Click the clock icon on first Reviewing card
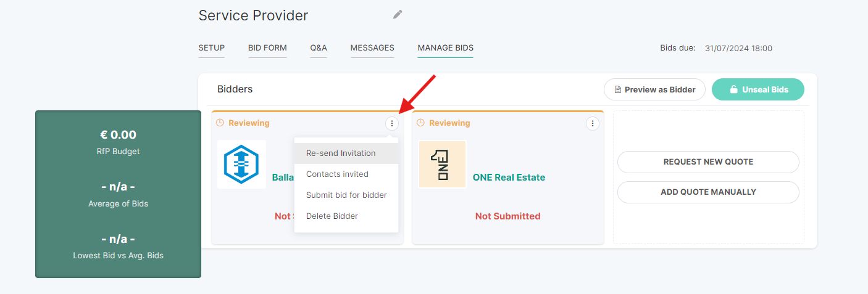This screenshot has height=294, width=868. click(x=220, y=123)
